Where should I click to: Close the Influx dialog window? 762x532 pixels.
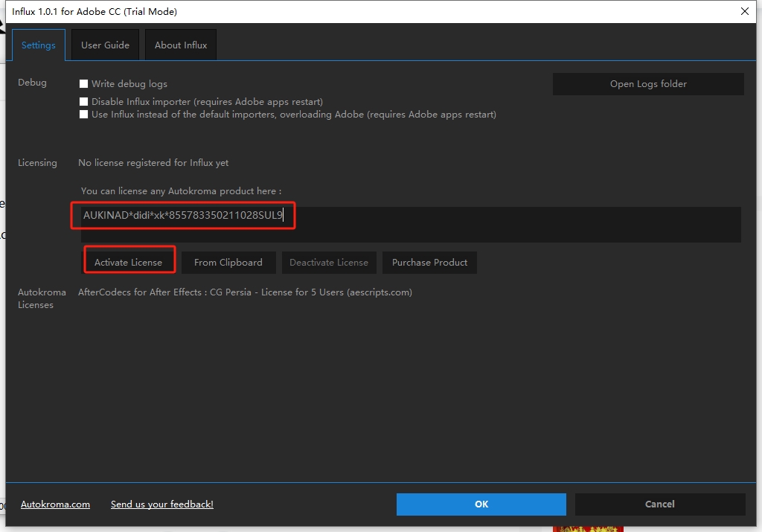[x=744, y=11]
